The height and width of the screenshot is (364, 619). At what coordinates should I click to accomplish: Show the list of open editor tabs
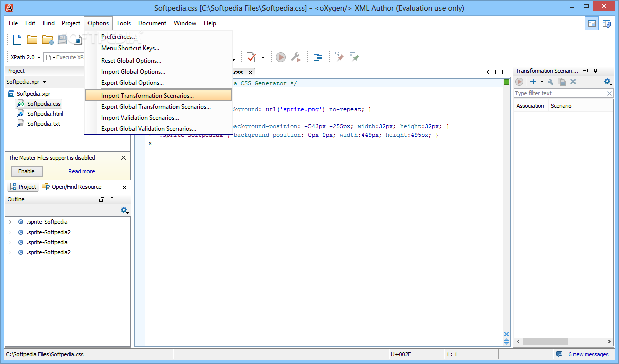pyautogui.click(x=504, y=72)
